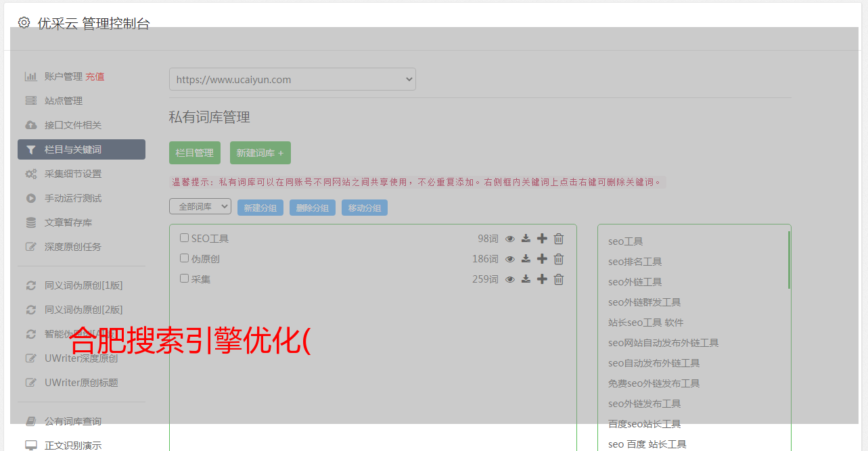Image resolution: width=868 pixels, height=451 pixels.
Task: Click the plus icon in 伪原创 row
Action: coord(542,259)
